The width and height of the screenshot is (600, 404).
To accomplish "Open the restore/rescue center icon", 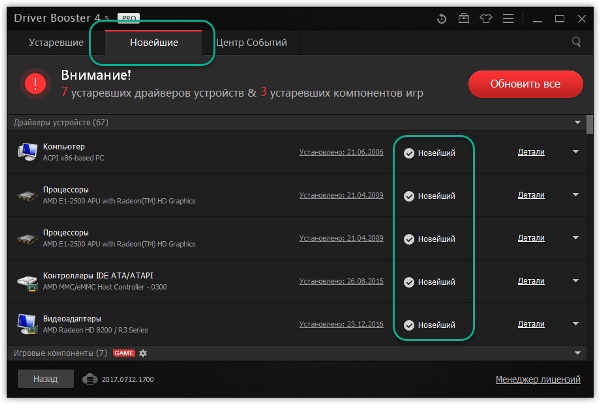I will (x=442, y=18).
